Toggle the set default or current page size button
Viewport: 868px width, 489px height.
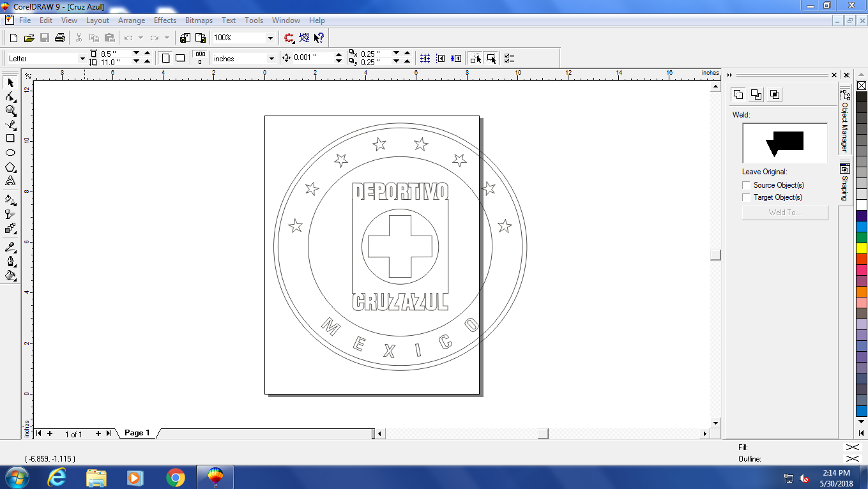pos(200,58)
